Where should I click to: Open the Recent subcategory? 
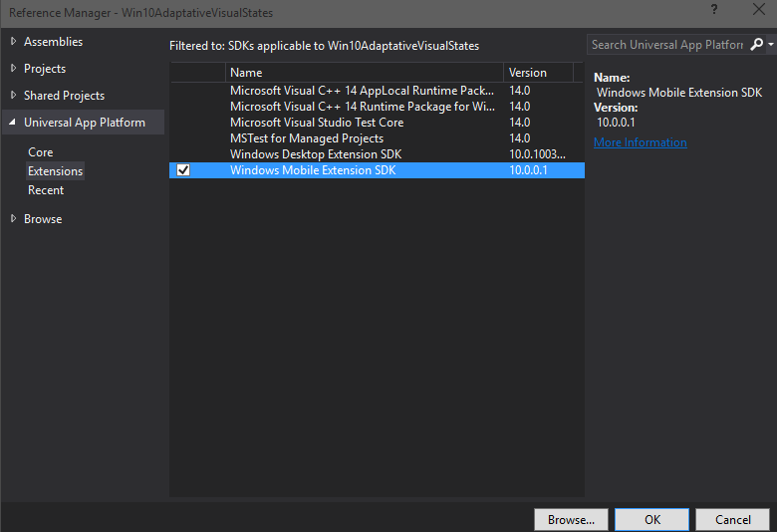(x=46, y=190)
